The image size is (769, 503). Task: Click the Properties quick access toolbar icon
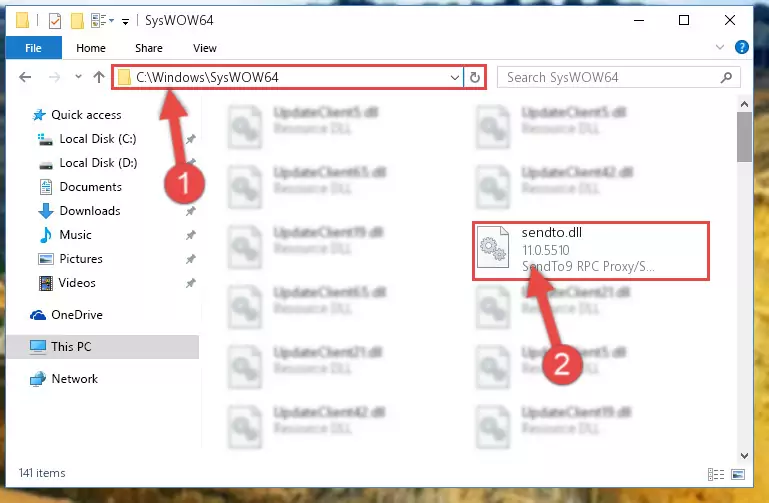tap(55, 21)
